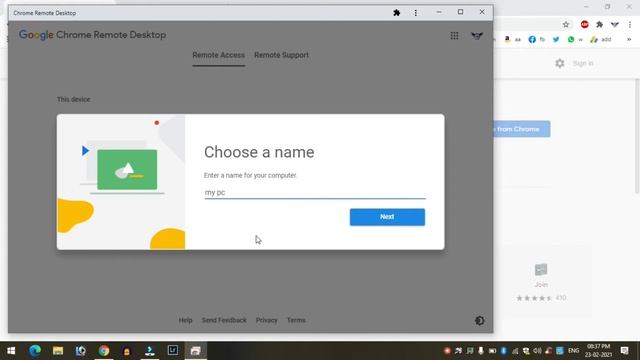Click the blue 'from Chrome' button behind the dialog
The height and width of the screenshot is (360, 640).
(x=522, y=129)
